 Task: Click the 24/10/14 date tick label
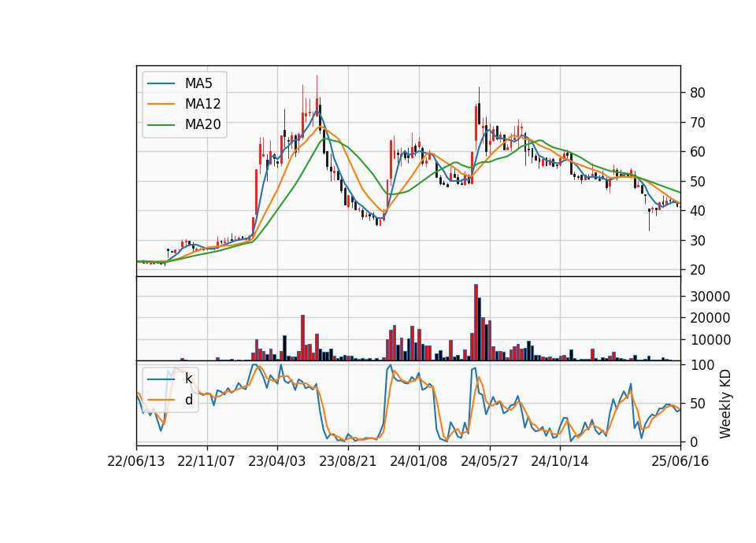coord(560,461)
